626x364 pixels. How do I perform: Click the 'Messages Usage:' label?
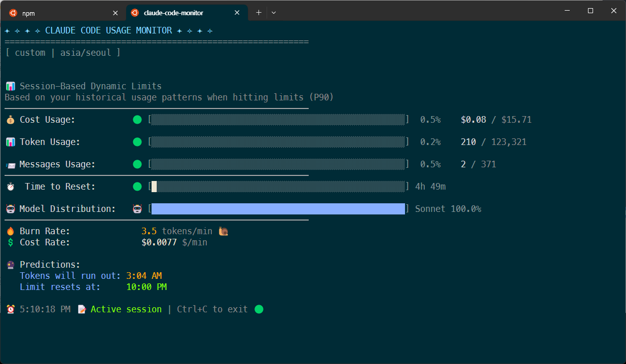pos(57,165)
